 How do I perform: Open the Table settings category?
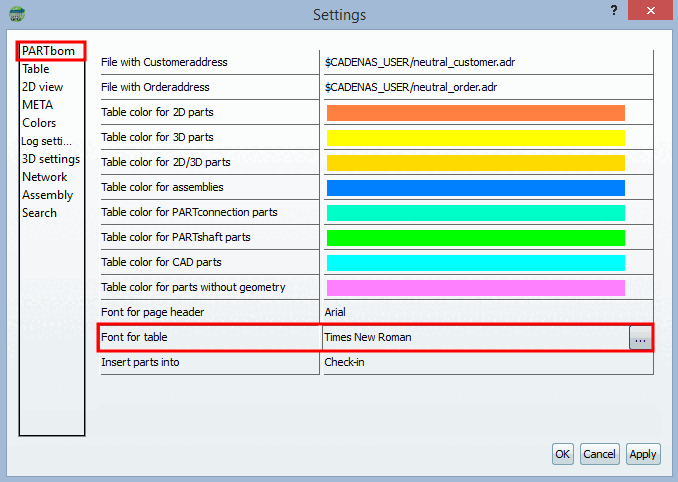coord(36,69)
